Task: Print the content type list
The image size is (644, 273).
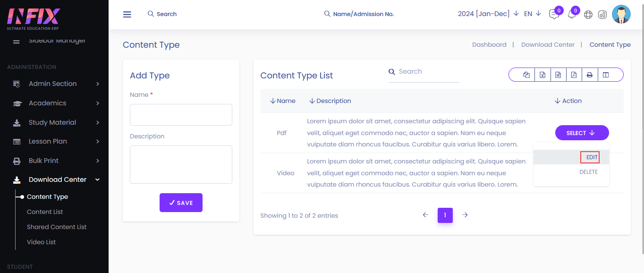Action: (x=590, y=75)
